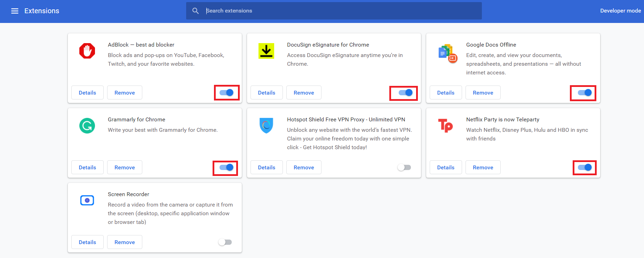Remove Hotspot Shield VPN extension
The image size is (644, 258).
(304, 167)
